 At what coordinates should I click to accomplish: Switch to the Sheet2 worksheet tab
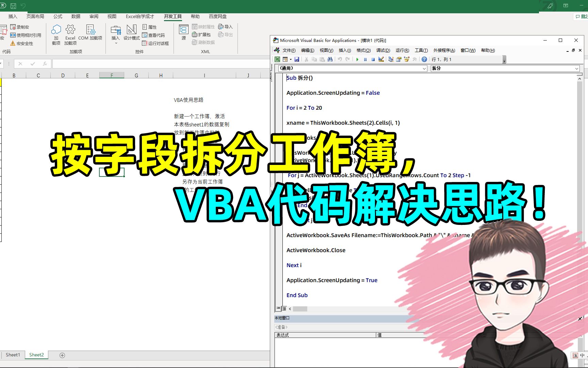coord(36,354)
